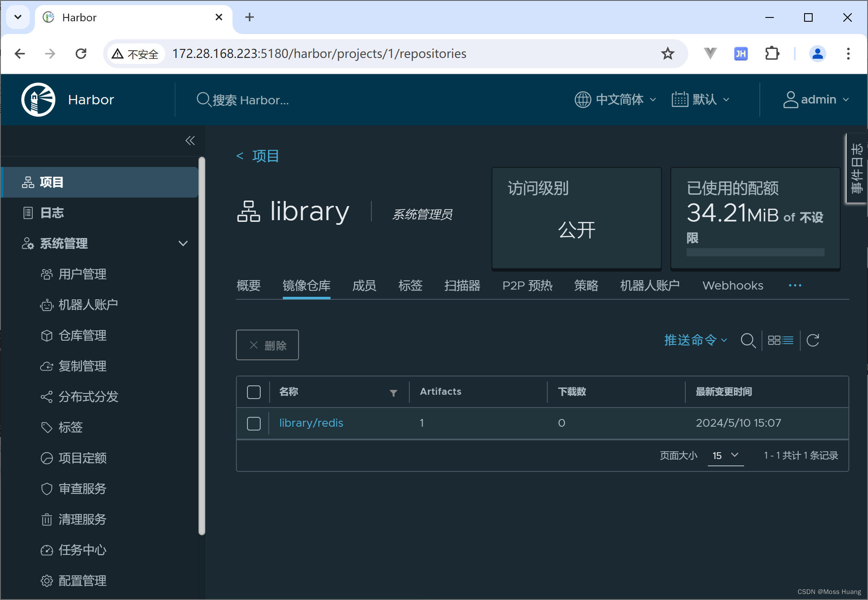Switch to the 标签 project tab
This screenshot has width=868, height=600.
(x=411, y=286)
